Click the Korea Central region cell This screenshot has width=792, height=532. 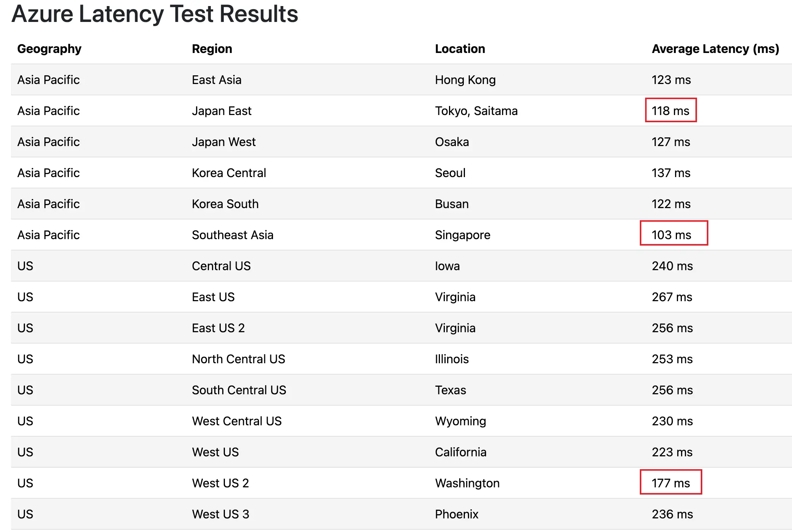[x=229, y=173]
